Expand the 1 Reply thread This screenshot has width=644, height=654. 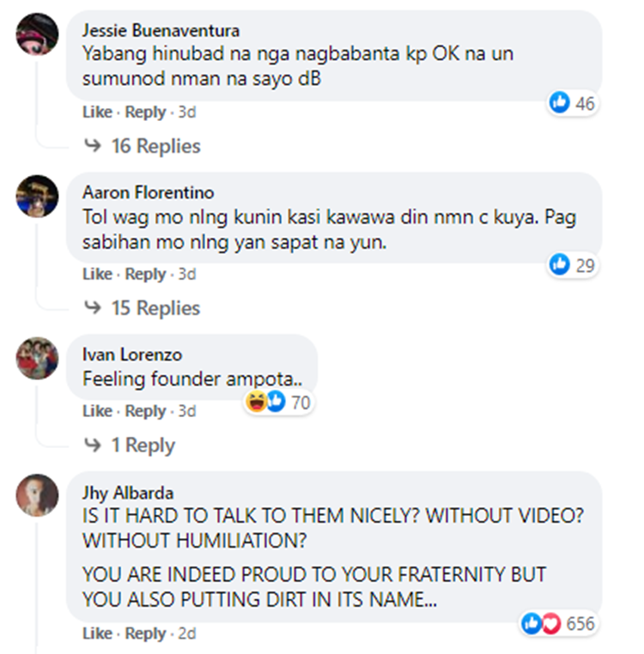click(x=143, y=445)
